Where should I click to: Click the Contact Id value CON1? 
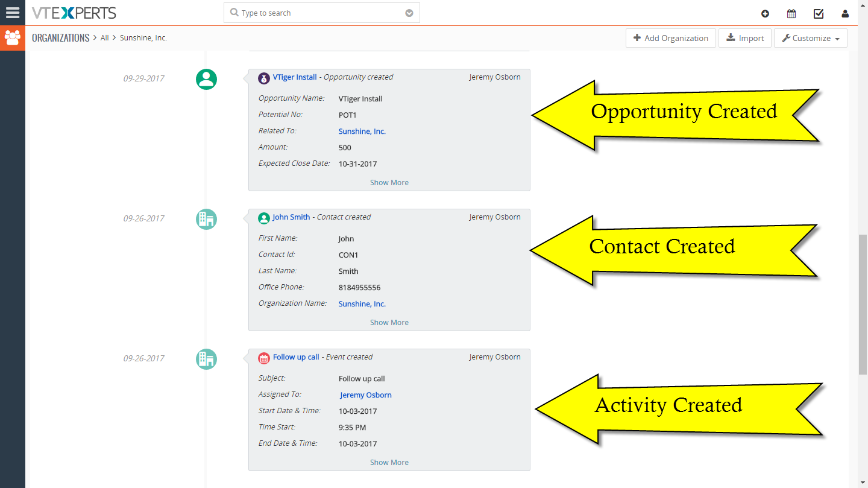coord(348,255)
